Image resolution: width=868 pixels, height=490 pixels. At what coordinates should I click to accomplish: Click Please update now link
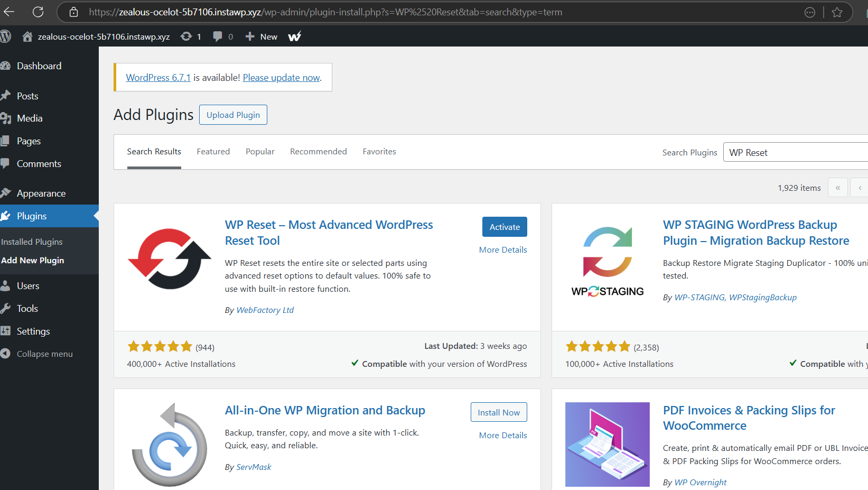pyautogui.click(x=281, y=78)
